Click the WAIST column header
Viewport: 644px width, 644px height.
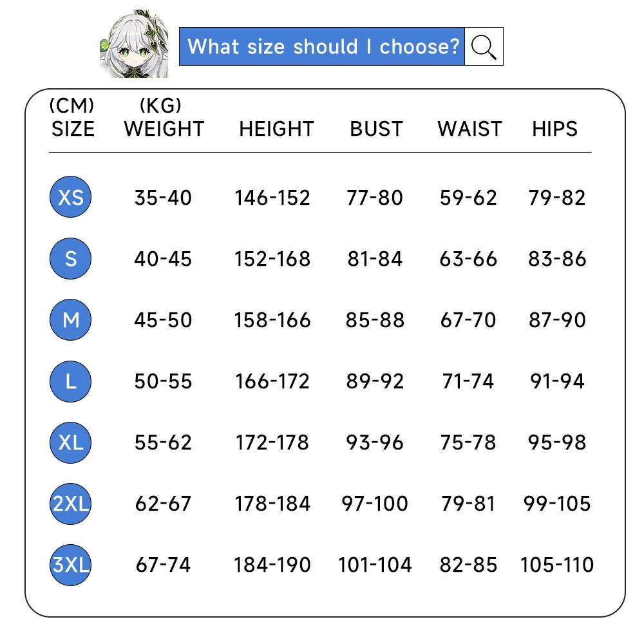(x=469, y=129)
